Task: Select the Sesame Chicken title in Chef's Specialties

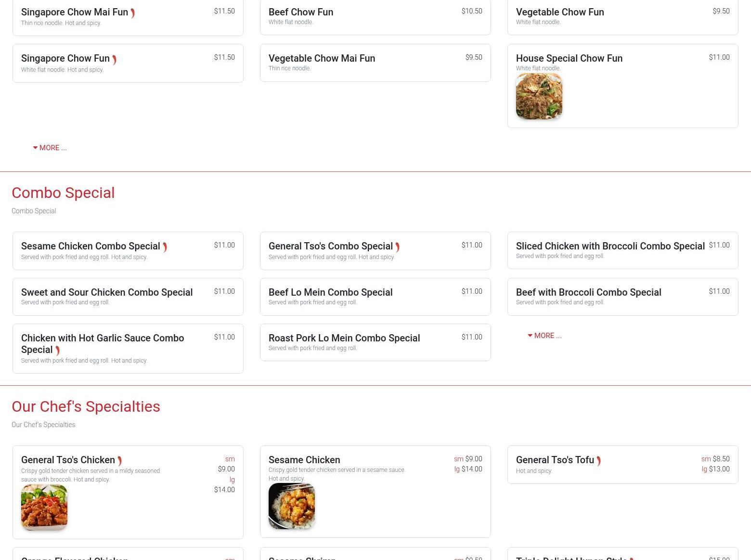Action: click(x=304, y=460)
